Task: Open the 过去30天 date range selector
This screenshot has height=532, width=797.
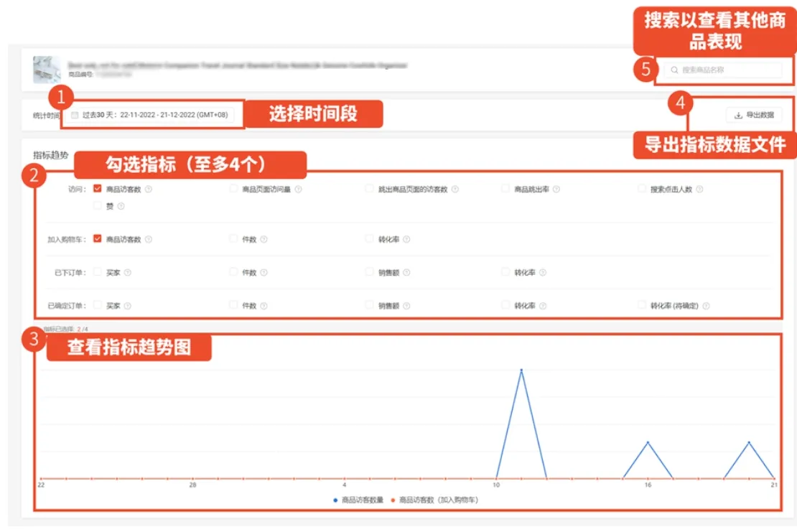Action: click(x=151, y=114)
